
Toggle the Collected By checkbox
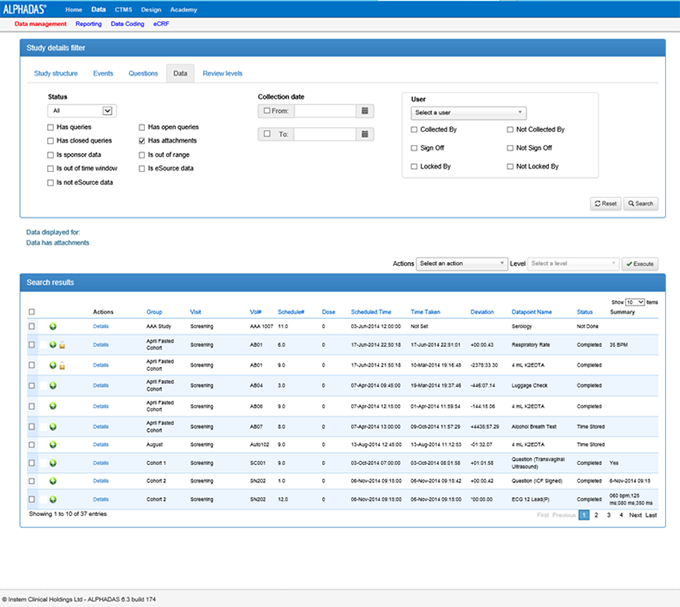pos(414,130)
